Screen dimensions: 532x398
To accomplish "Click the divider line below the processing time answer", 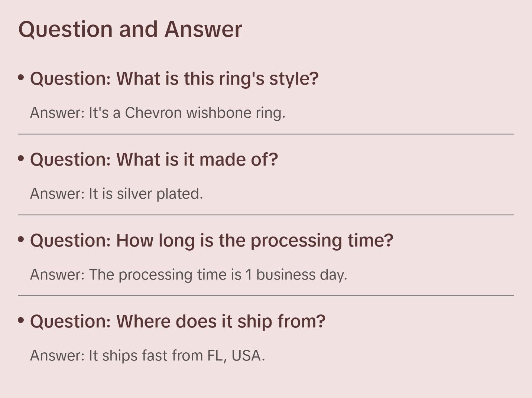I will coord(266,296).
